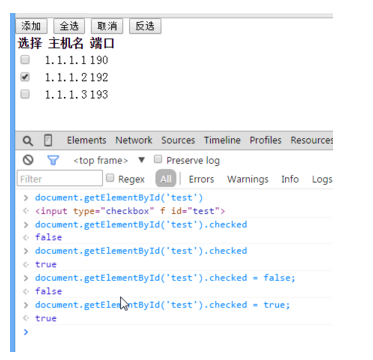
Task: Click the 反选 invert selection button
Action: click(145, 26)
